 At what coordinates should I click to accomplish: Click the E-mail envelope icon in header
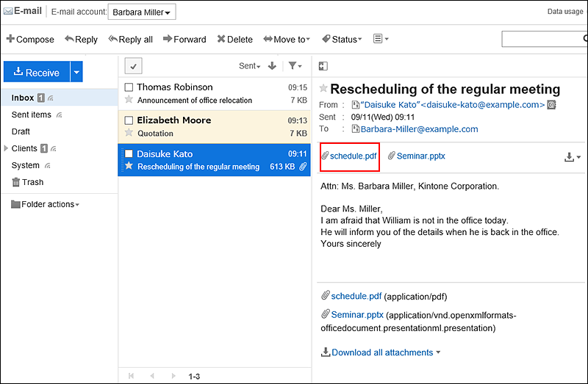[8, 11]
